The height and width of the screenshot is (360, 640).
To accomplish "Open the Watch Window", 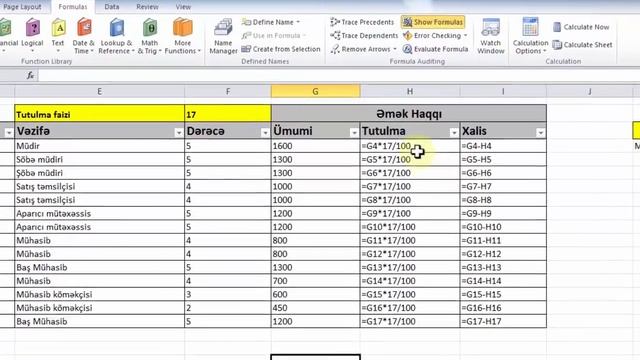I will click(491, 36).
